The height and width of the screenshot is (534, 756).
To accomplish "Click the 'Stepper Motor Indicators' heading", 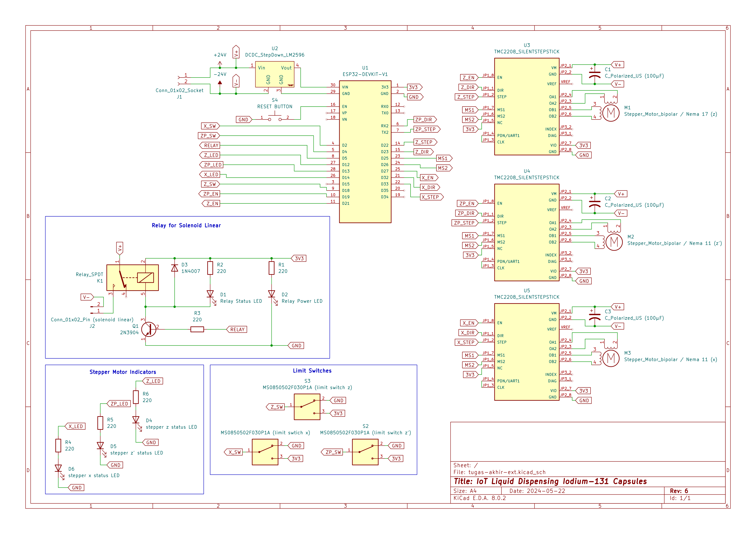I will [x=123, y=372].
